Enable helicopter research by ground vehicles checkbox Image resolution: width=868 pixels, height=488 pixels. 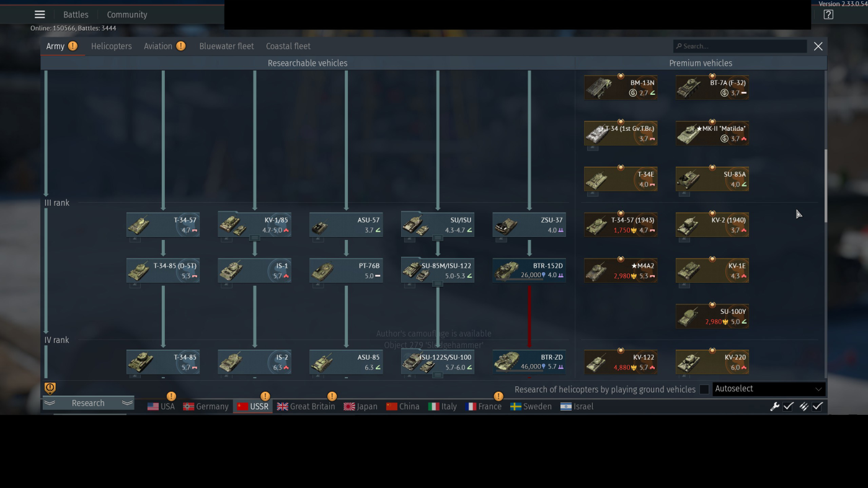704,389
